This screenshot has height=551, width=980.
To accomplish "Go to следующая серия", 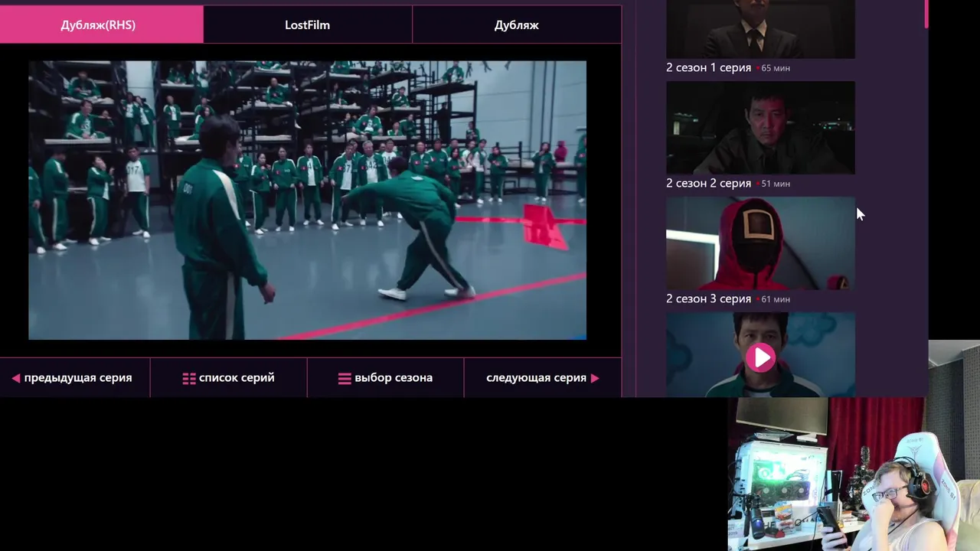I will click(543, 377).
